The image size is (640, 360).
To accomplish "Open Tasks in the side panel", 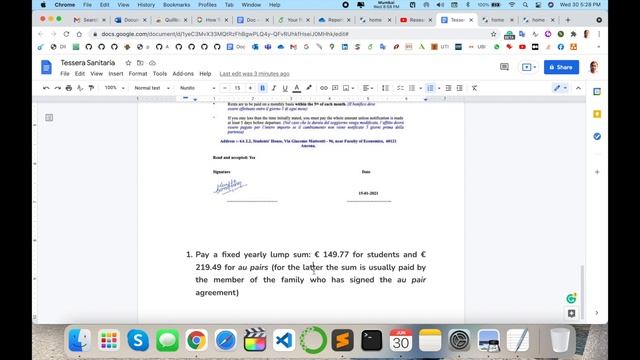I will click(x=597, y=136).
